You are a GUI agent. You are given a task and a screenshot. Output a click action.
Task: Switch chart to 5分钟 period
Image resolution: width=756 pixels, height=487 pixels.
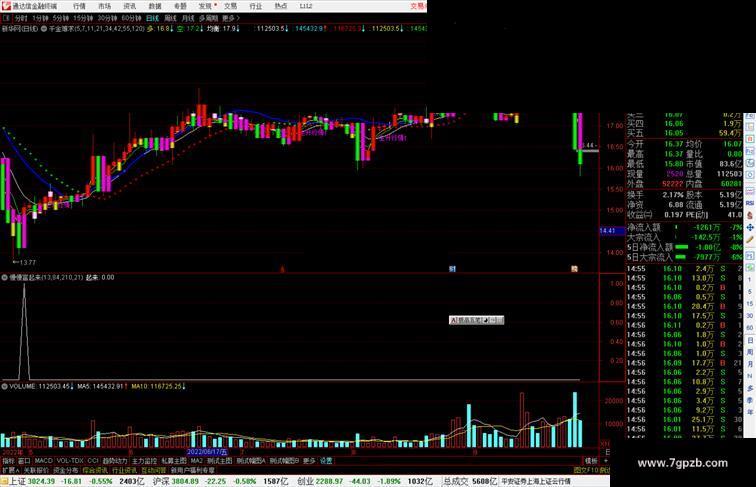[61, 18]
